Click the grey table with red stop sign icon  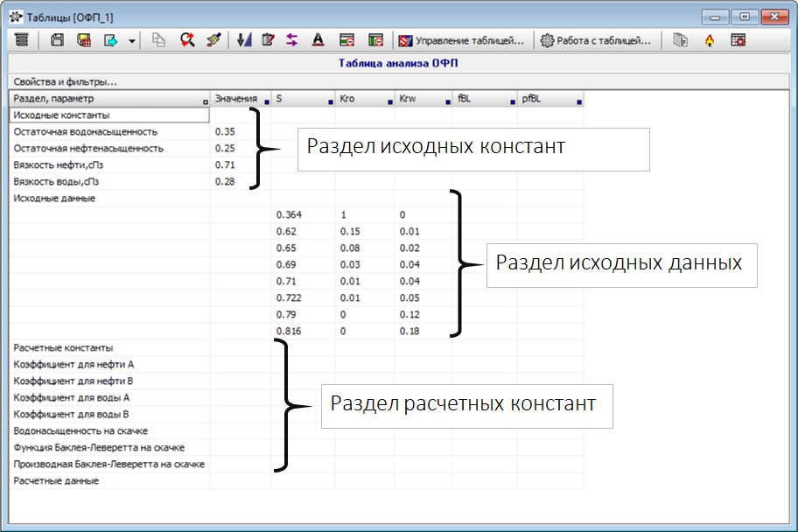[375, 40]
